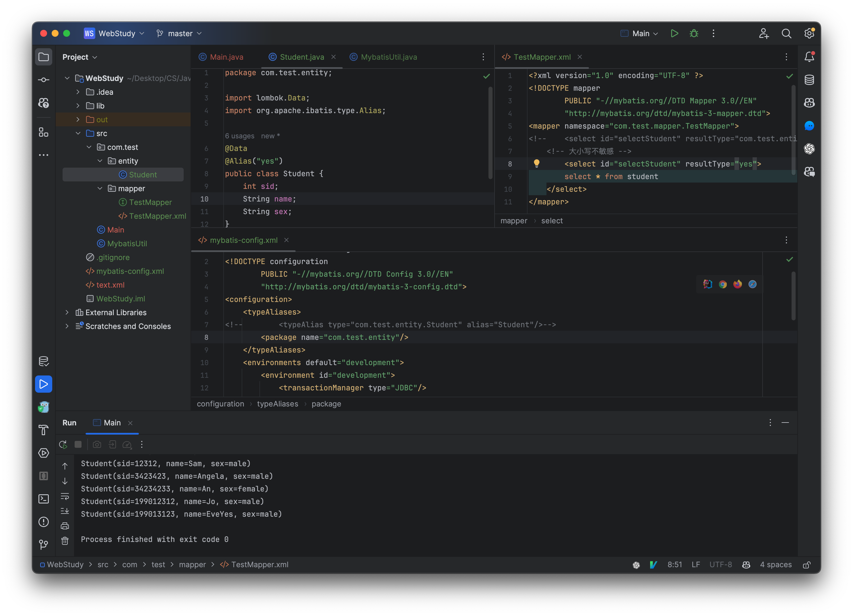Open preview in Safari browser

[x=752, y=284]
